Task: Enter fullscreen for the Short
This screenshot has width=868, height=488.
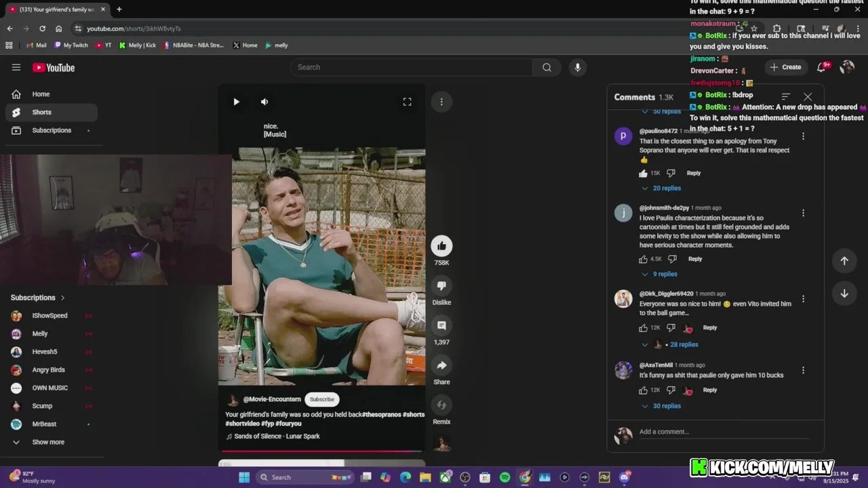Action: coord(407,102)
